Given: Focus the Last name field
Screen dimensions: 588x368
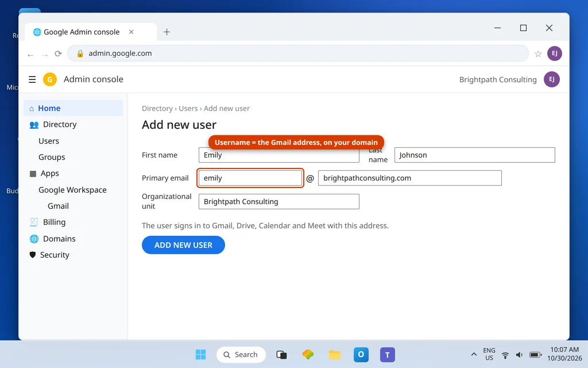Looking at the screenshot, I should pos(475,155).
